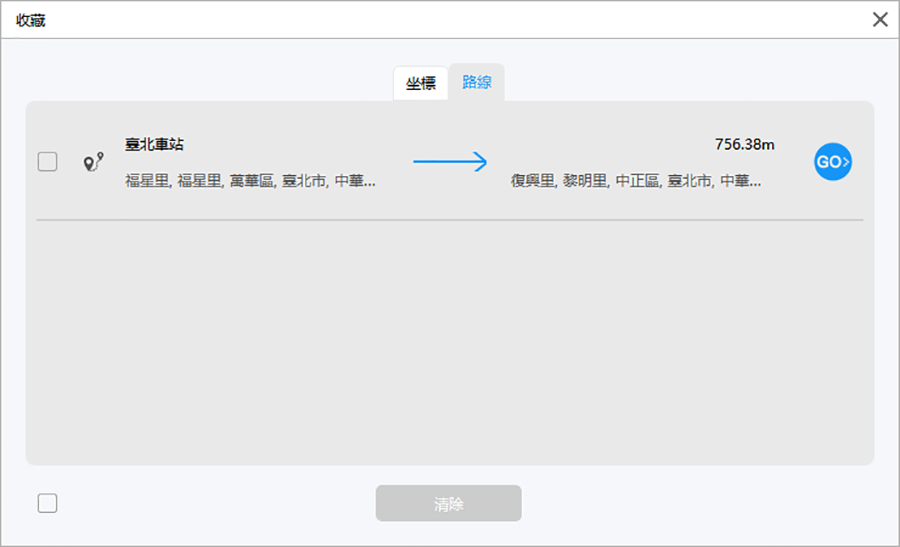The height and width of the screenshot is (547, 900).
Task: Click the 收藏 window title text
Action: click(x=30, y=20)
